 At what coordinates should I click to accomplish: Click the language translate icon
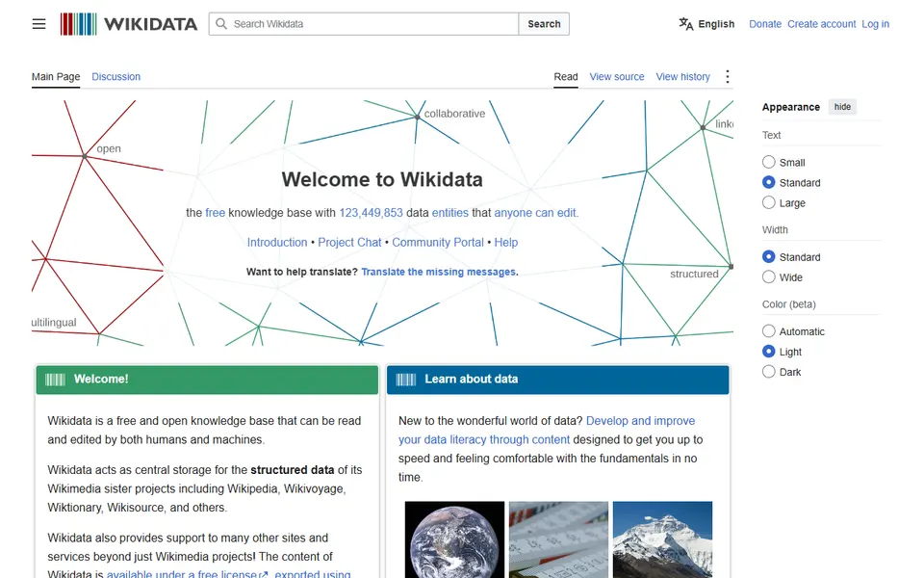point(686,24)
